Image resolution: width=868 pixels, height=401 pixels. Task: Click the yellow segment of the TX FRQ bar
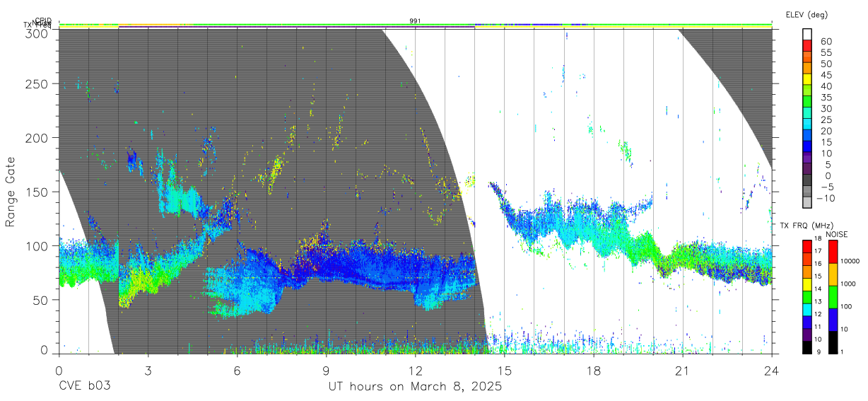coord(807,284)
